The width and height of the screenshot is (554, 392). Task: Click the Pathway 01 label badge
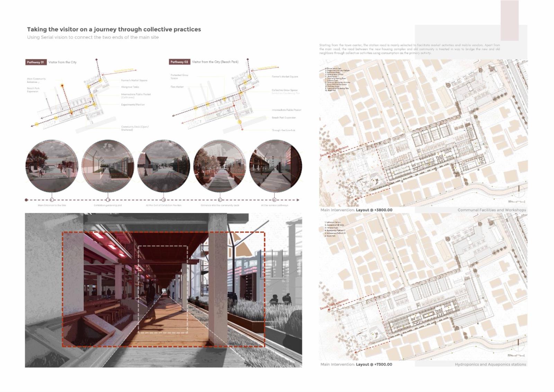point(36,62)
